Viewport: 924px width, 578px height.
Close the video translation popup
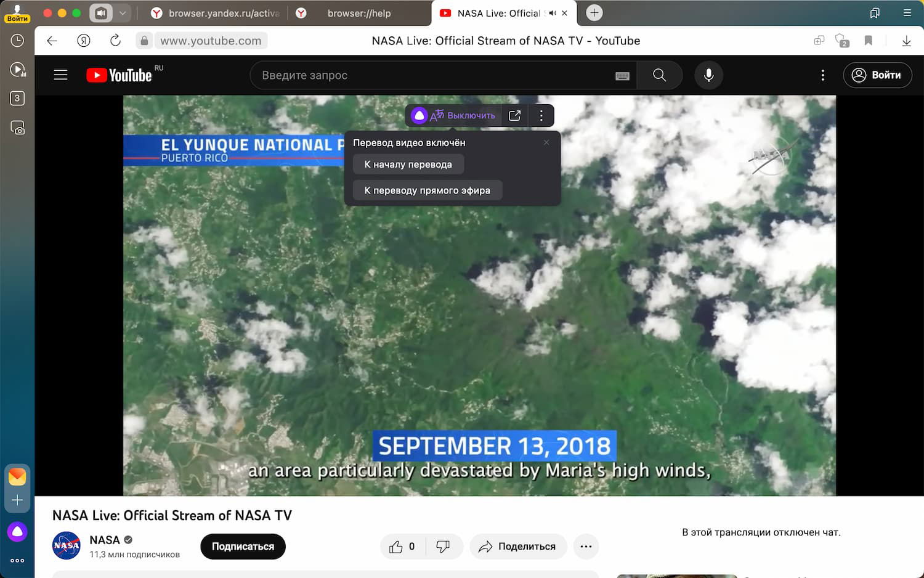[546, 142]
